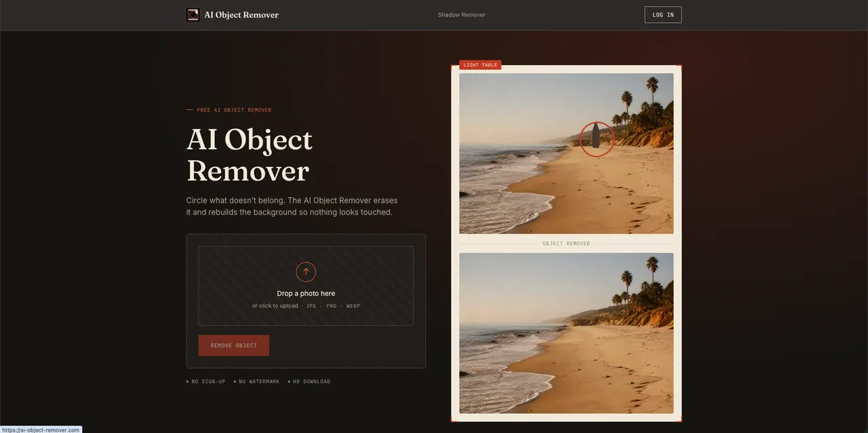Click the OBJECT REMOVED caption text

[x=566, y=244]
